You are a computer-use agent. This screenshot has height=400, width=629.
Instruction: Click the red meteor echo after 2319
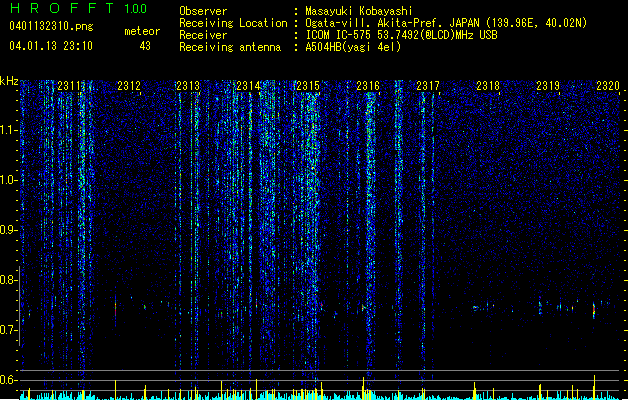coord(594,310)
